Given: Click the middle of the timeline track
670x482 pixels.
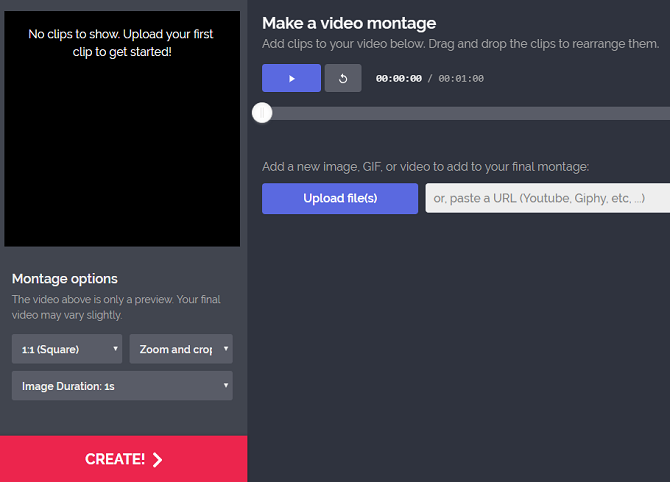Looking at the screenshot, I should [x=466, y=113].
